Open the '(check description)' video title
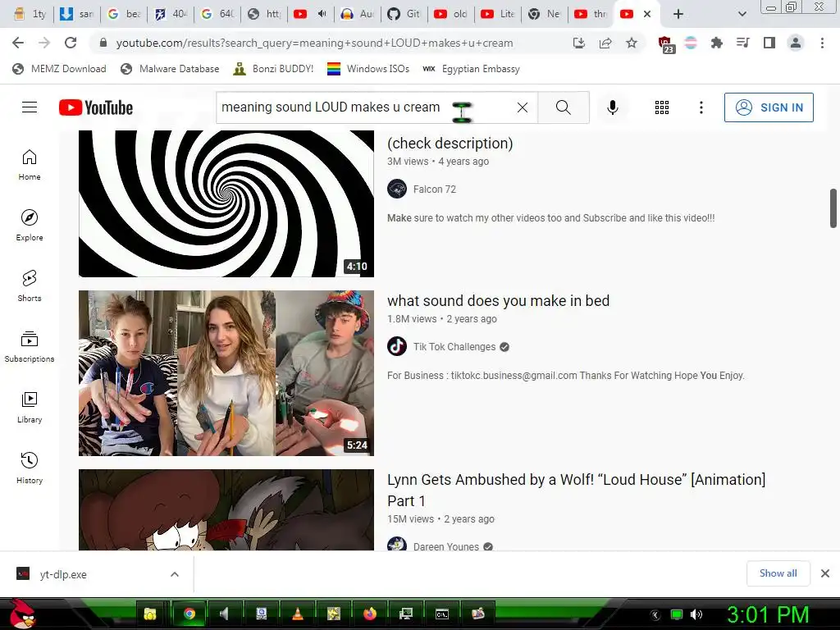Viewport: 840px width, 630px height. 450,144
